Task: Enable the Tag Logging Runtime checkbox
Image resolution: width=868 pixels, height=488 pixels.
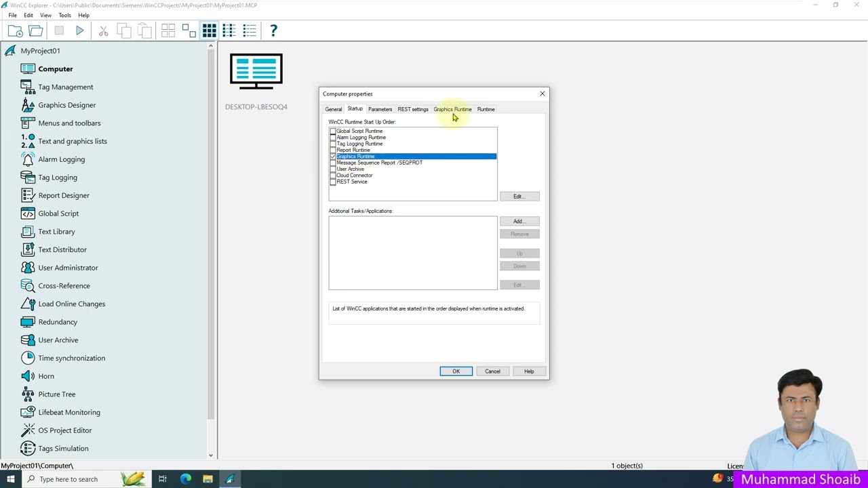Action: click(333, 144)
